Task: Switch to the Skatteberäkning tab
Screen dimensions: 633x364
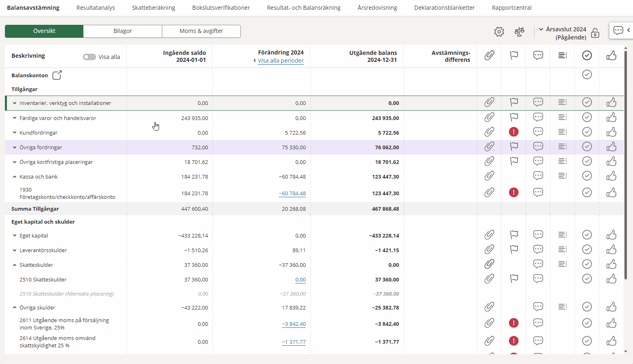Action: click(x=153, y=8)
